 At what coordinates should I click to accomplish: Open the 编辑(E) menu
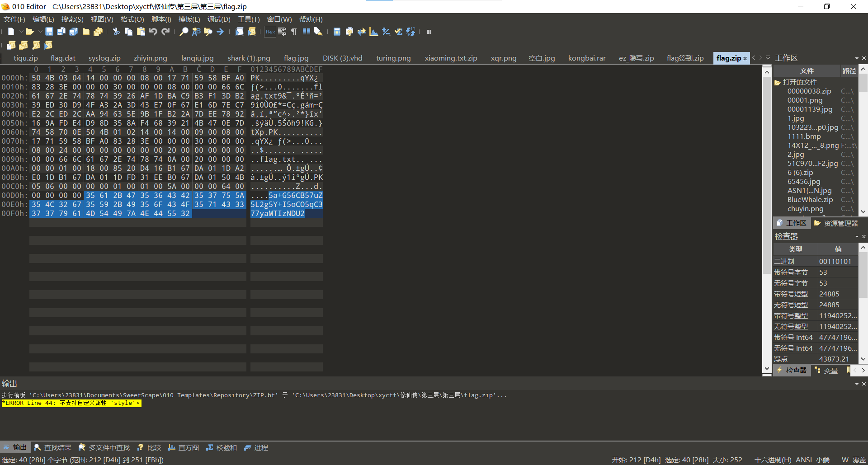(43, 19)
